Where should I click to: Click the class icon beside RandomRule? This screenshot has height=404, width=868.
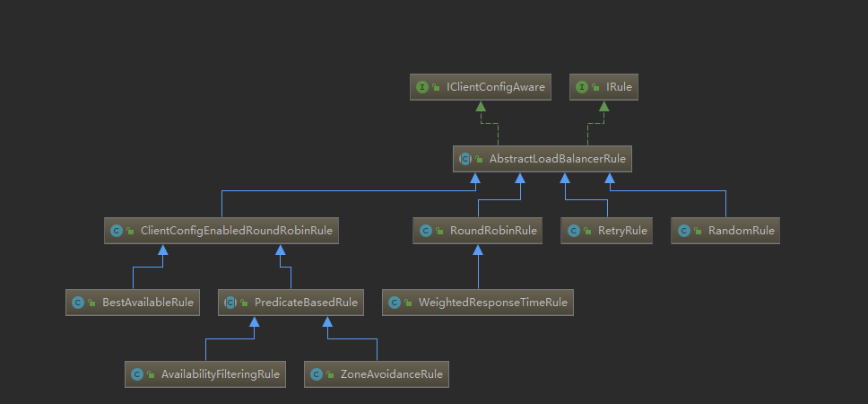[x=683, y=231]
